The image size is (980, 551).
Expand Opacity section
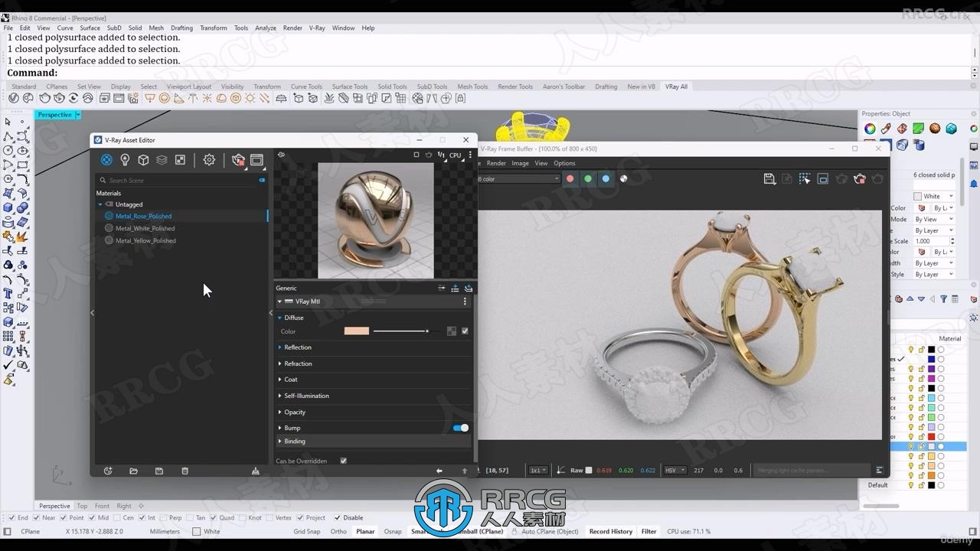coord(279,412)
